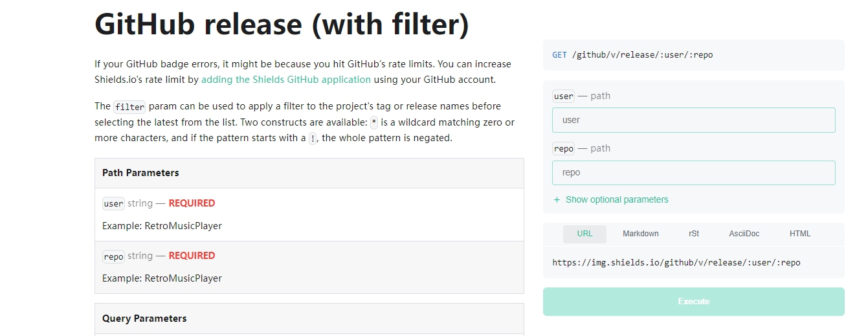Choose the AsciiDoc tab
This screenshot has height=336, width=868.
(x=744, y=234)
